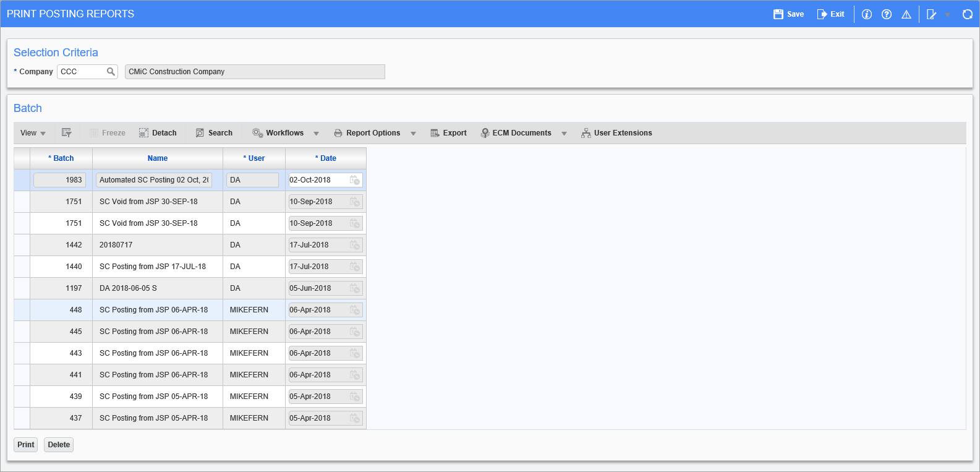
Task: Click the CMiC Construction Company name field
Action: pyautogui.click(x=255, y=72)
